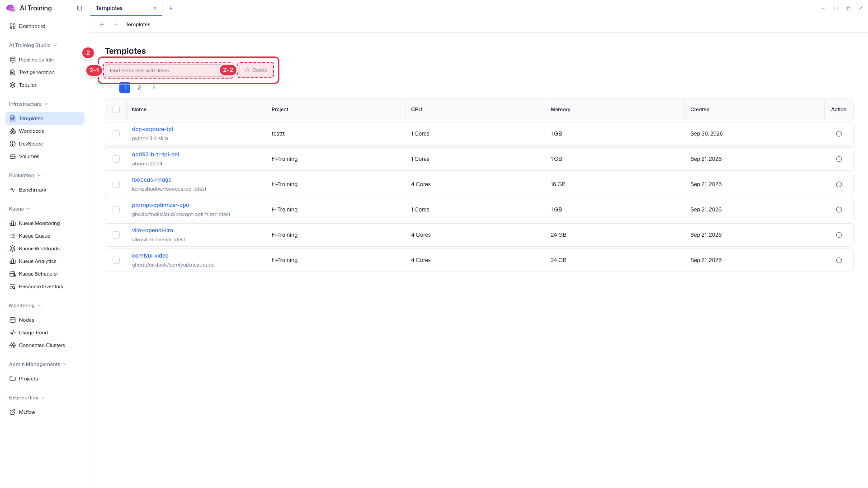The image size is (868, 488).
Task: Open MLflow external link
Action: point(45,412)
